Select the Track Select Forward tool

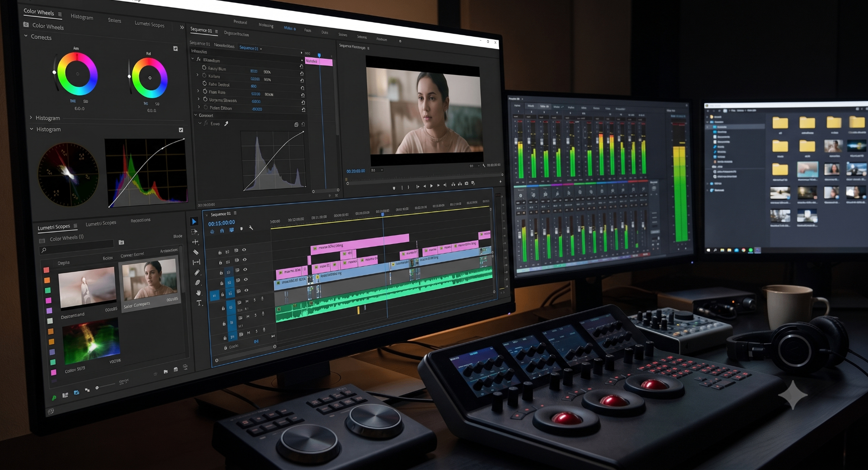coord(194,231)
